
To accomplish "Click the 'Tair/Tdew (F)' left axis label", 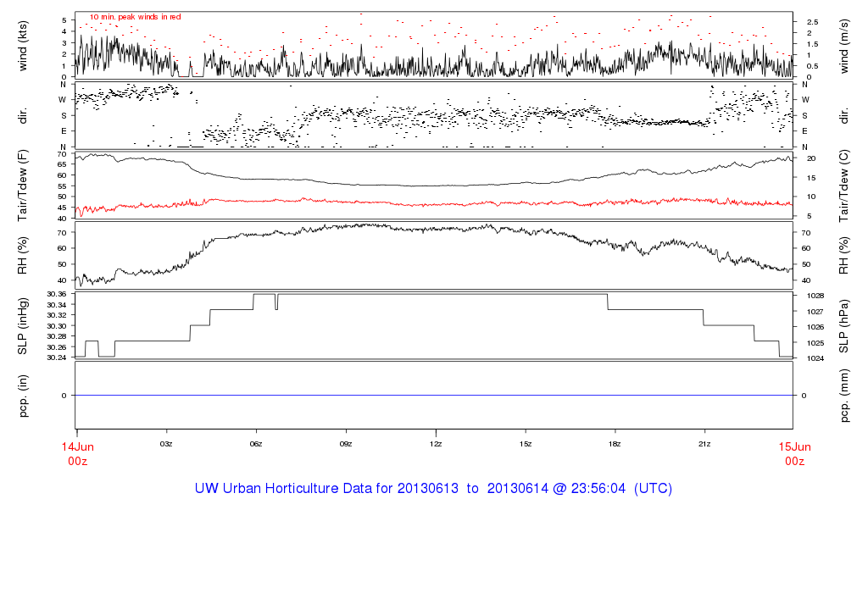I will point(23,186).
